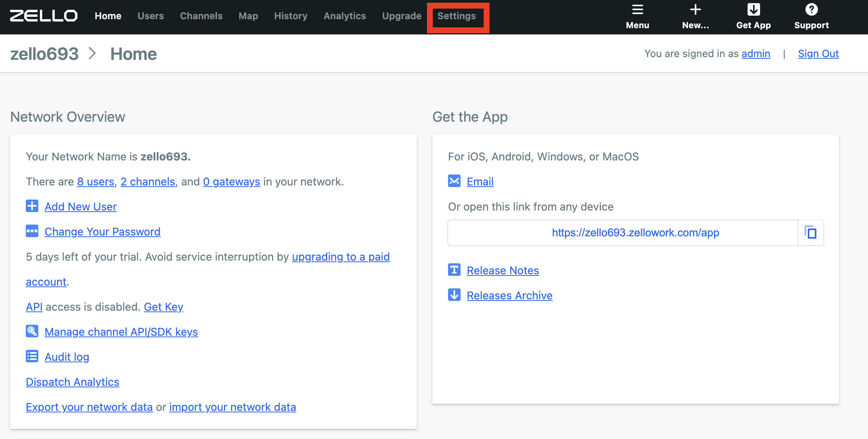This screenshot has width=868, height=439.
Task: Open the Map tab
Action: 248,16
